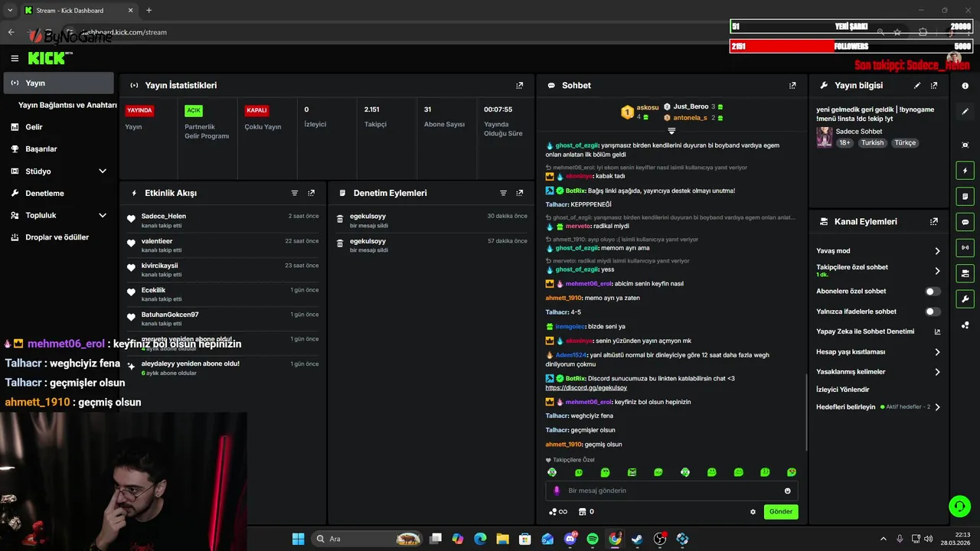This screenshot has width=980, height=551.
Task: Click the channel points infinity icon
Action: (558, 512)
